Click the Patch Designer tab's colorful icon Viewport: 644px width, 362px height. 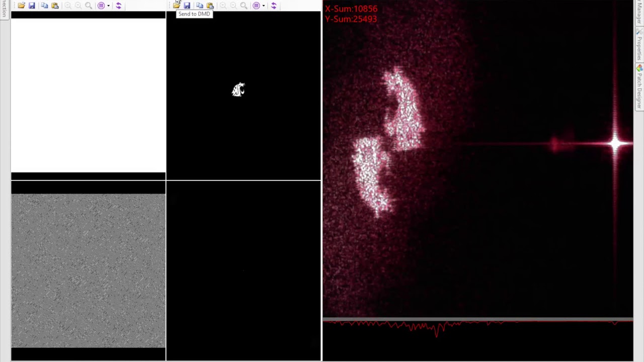coord(639,68)
